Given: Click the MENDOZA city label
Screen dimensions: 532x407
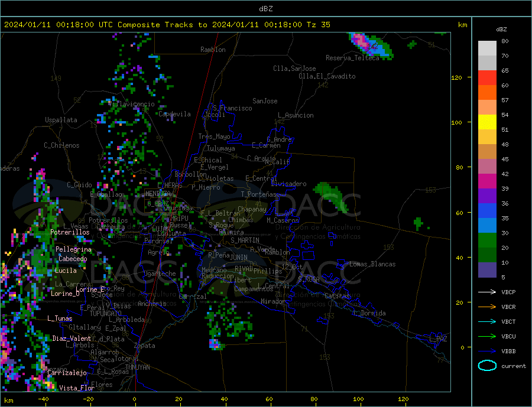Looking at the screenshot, I should (158, 194).
